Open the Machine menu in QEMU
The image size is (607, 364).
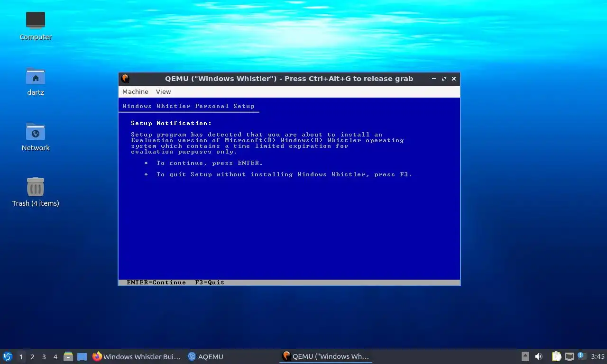click(135, 91)
